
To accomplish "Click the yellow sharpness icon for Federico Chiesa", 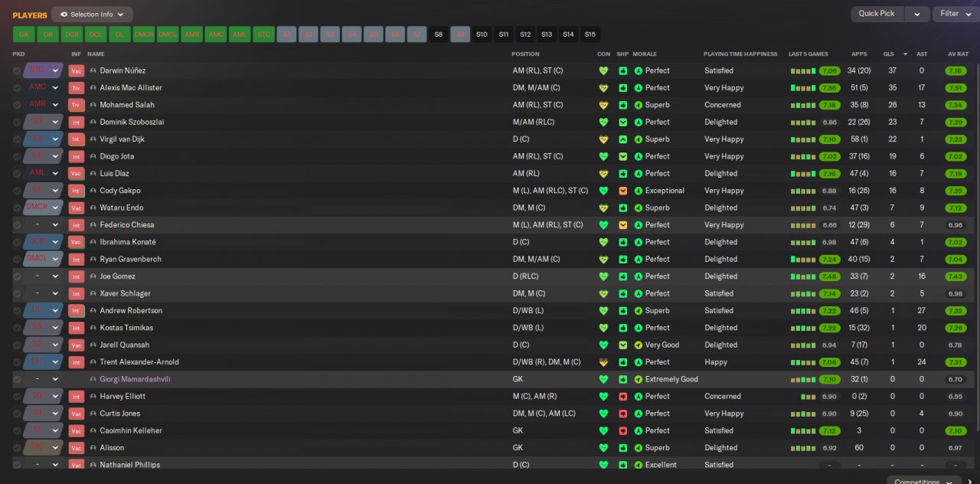I will click(623, 225).
